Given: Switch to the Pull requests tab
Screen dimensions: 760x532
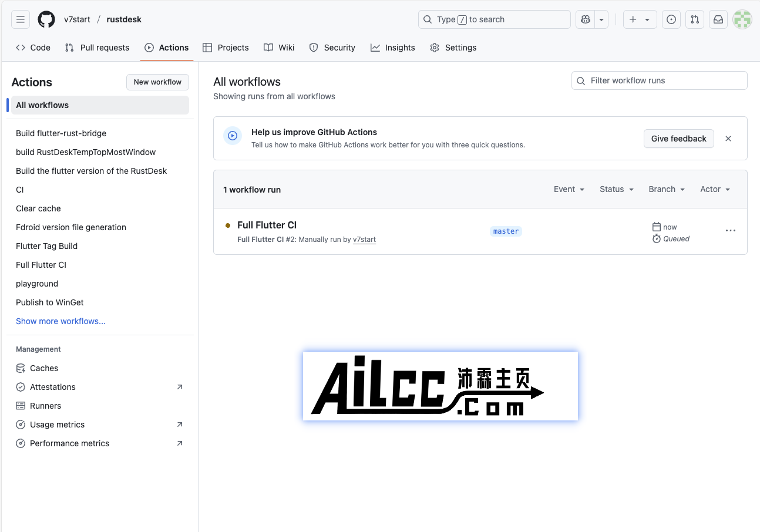Looking at the screenshot, I should [97, 48].
